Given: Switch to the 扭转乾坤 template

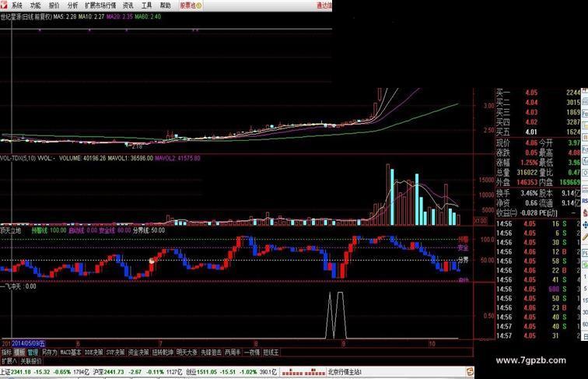Looking at the screenshot, I should click(163, 352).
